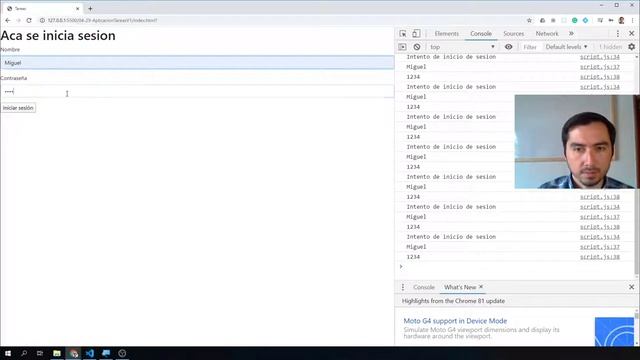Clear the console with the ban icon
Image resolution: width=640 pixels, height=360 pixels.
pyautogui.click(x=417, y=47)
